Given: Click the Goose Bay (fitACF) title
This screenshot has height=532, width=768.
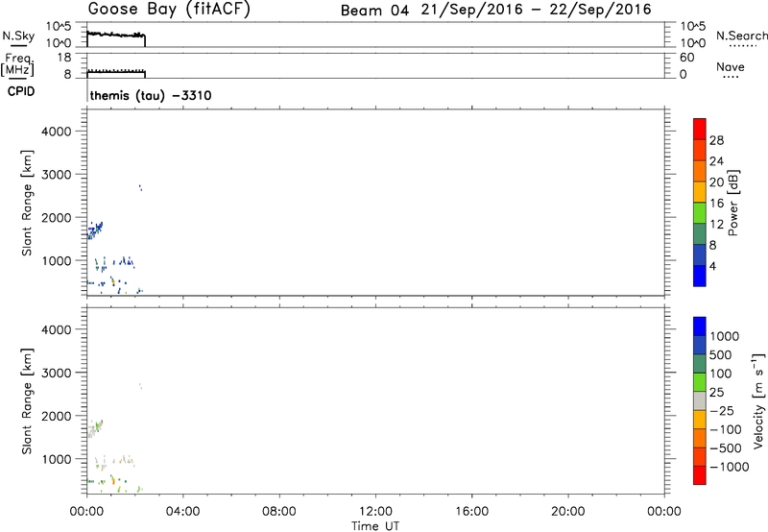Looking at the screenshot, I should [x=169, y=10].
